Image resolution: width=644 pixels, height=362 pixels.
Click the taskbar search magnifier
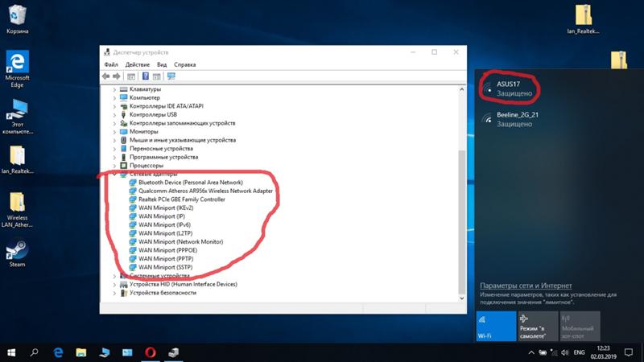coord(34,352)
